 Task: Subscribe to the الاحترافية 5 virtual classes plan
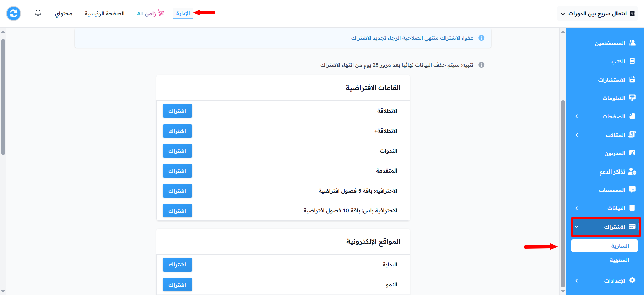click(177, 191)
